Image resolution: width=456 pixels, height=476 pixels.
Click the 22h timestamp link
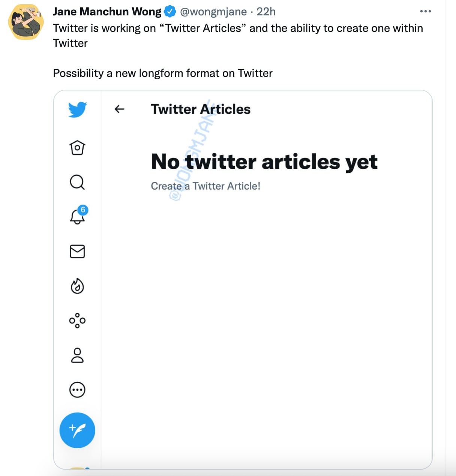click(x=267, y=12)
